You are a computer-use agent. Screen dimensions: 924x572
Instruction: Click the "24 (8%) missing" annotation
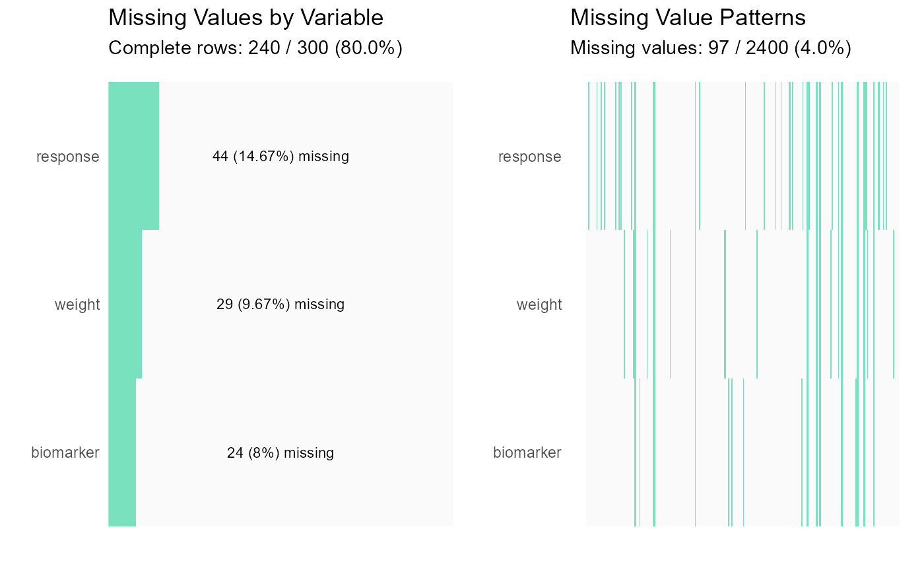click(280, 453)
